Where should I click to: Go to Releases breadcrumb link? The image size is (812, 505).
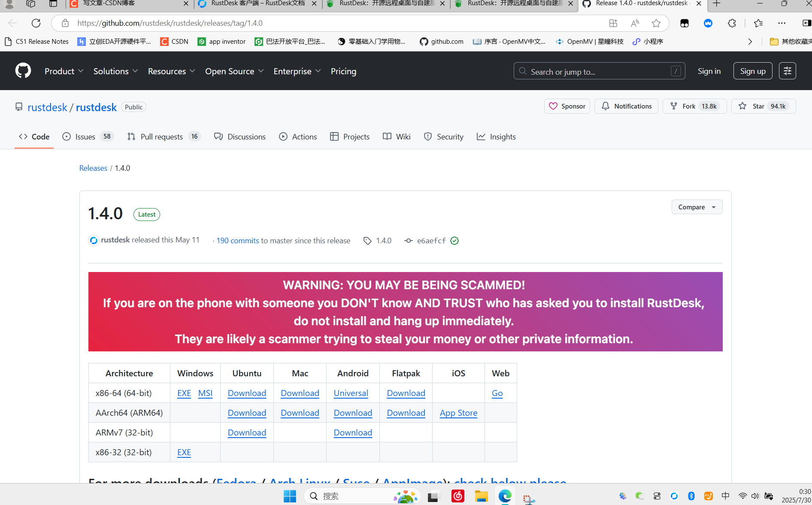[x=93, y=168]
